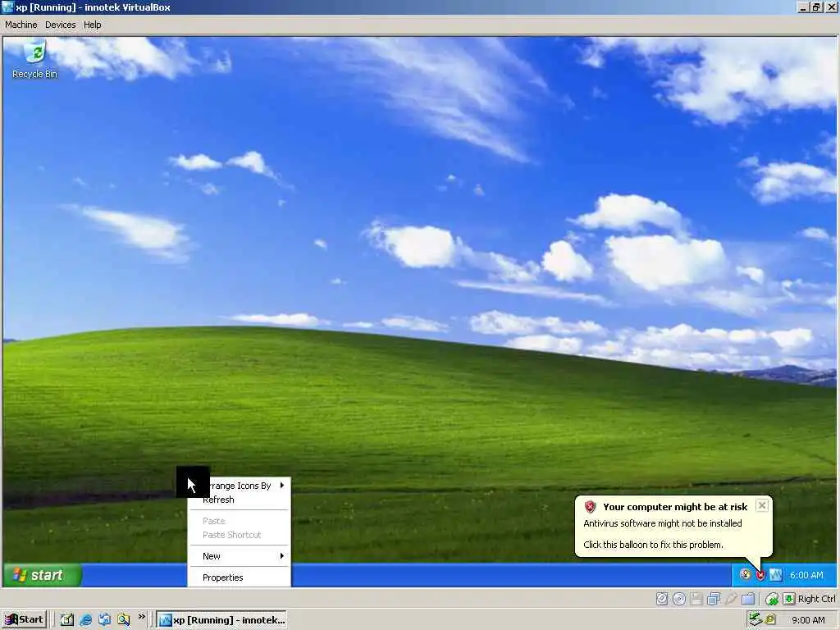The width and height of the screenshot is (840, 630).
Task: Click the CD/DVD status icon
Action: pyautogui.click(x=678, y=598)
